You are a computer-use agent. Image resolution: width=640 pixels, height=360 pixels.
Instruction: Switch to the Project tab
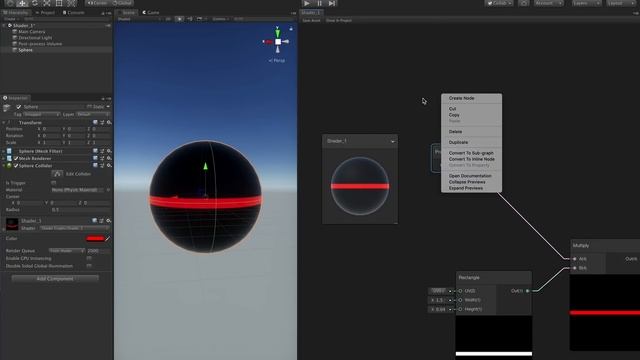(45, 13)
